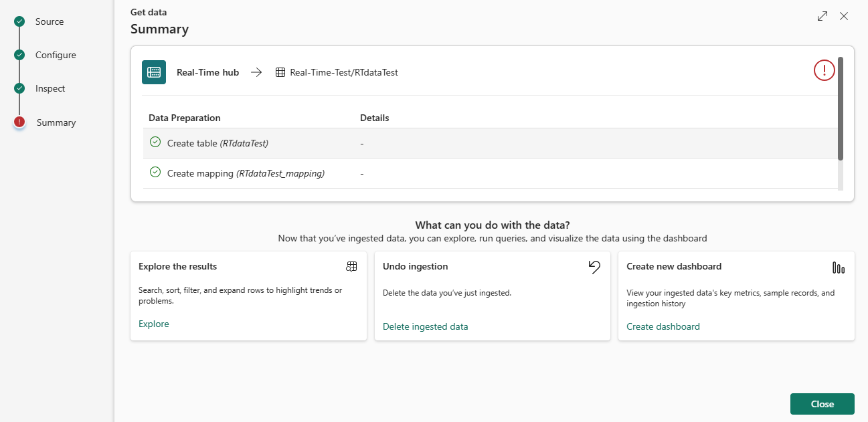
Task: Go to the Inspect step
Action: point(50,88)
